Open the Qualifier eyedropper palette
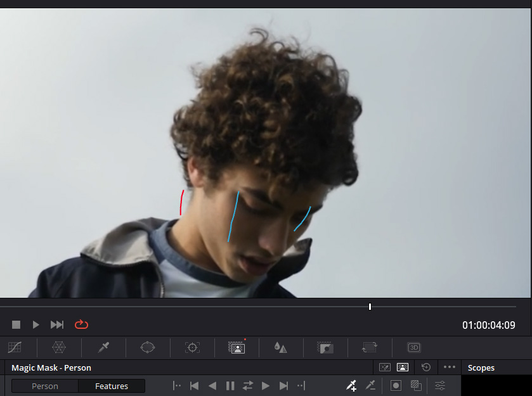 pos(103,347)
